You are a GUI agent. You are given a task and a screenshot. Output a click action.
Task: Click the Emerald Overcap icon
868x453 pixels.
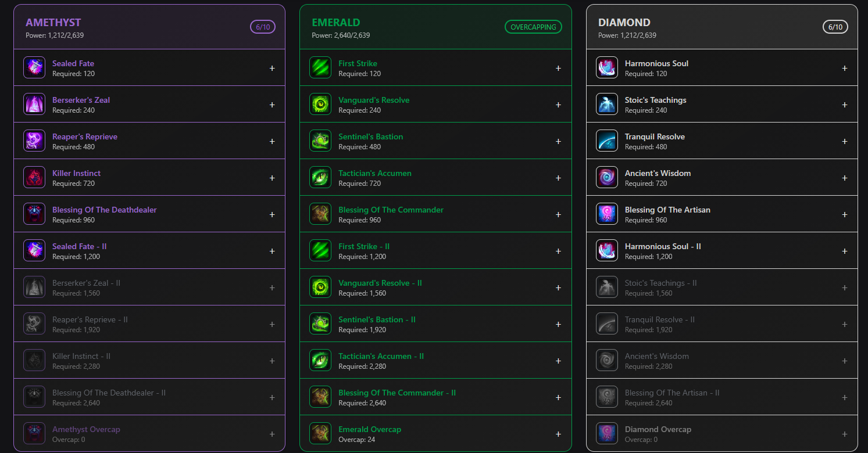coord(320,434)
